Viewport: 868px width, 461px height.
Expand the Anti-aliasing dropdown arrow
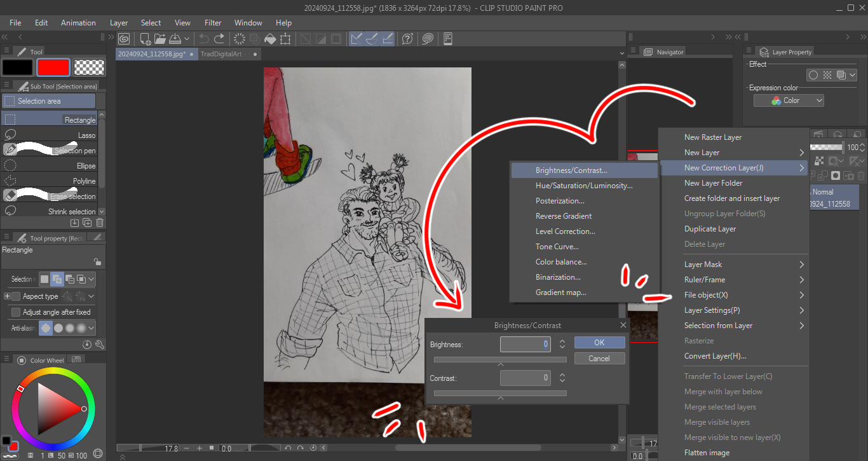tap(92, 328)
